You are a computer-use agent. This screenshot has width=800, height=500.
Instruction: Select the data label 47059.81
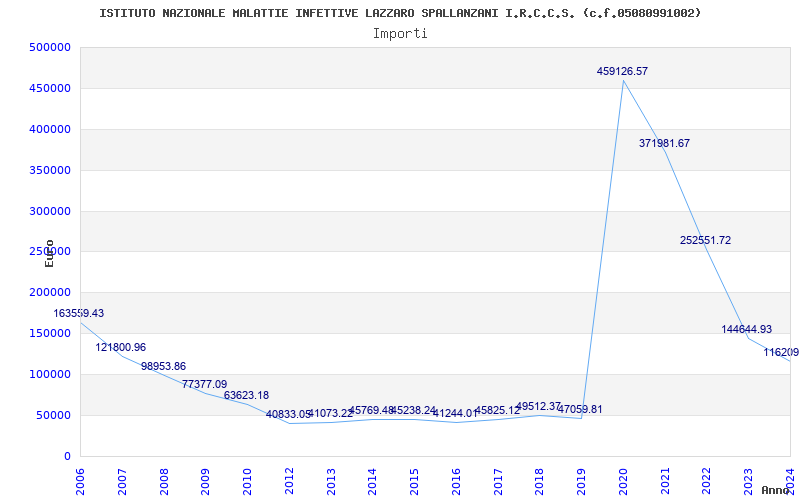(580, 409)
